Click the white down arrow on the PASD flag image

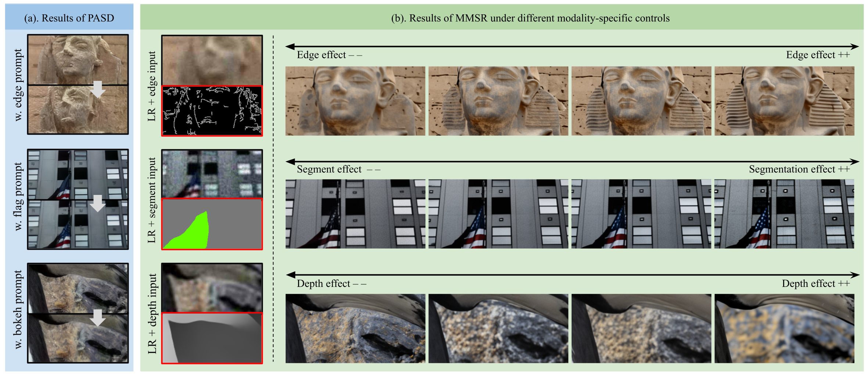click(98, 203)
